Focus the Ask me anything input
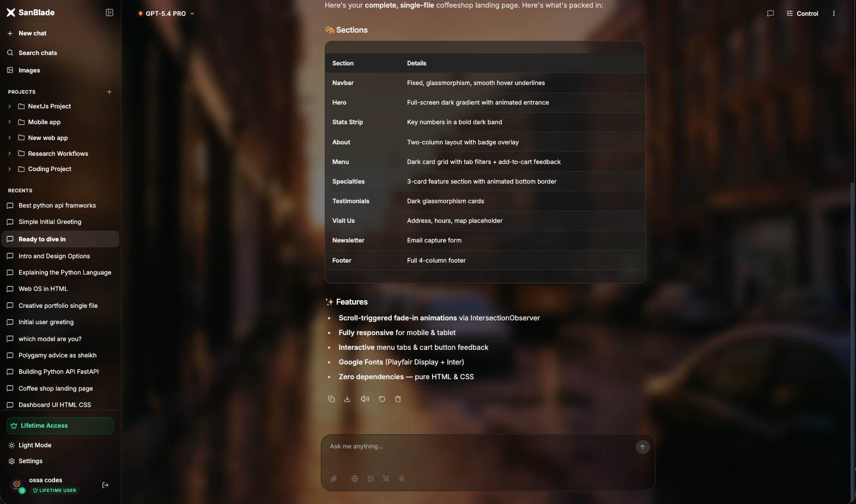 (479, 446)
